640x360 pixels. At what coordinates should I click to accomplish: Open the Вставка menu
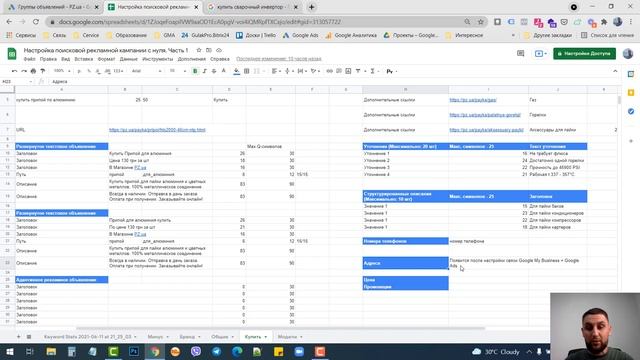[x=84, y=59]
